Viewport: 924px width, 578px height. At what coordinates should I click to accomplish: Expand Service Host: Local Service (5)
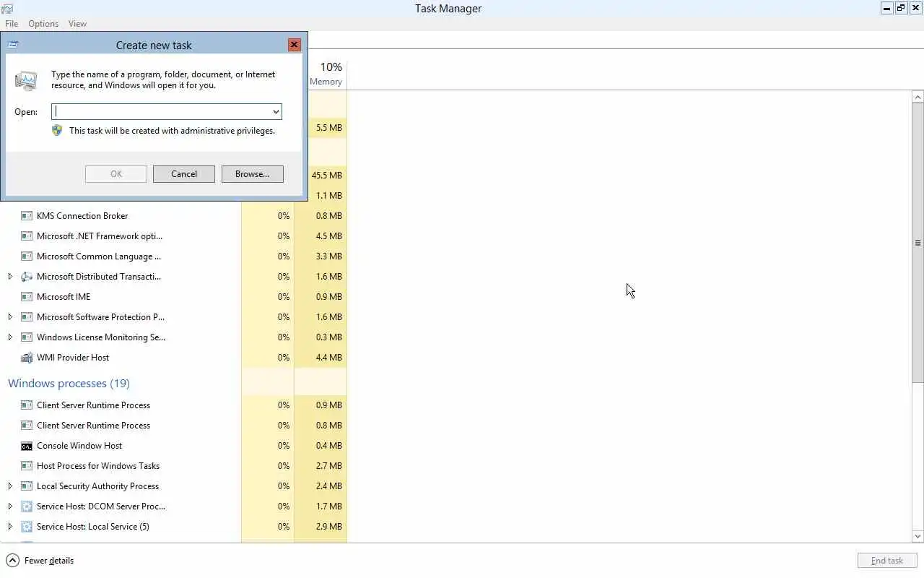10,527
